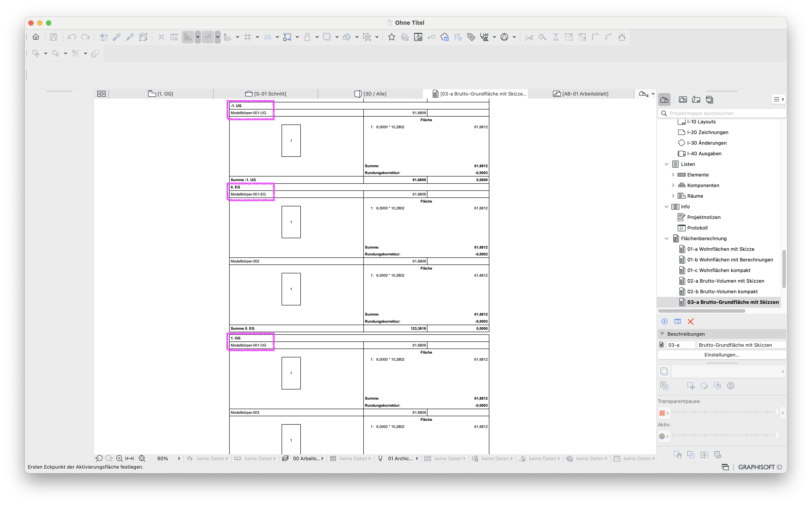Toggle the trace overlap squares icon at the bottom
Viewport: 812px width, 506px height.
point(691,455)
